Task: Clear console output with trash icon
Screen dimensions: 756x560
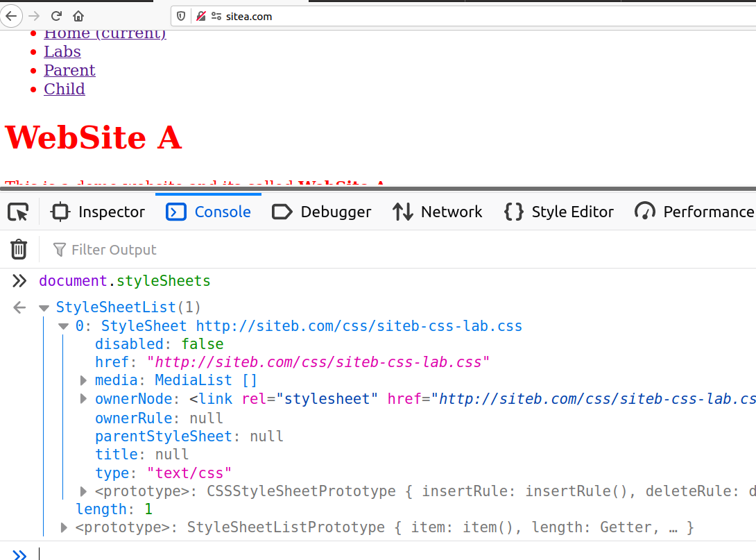Action: 19,249
